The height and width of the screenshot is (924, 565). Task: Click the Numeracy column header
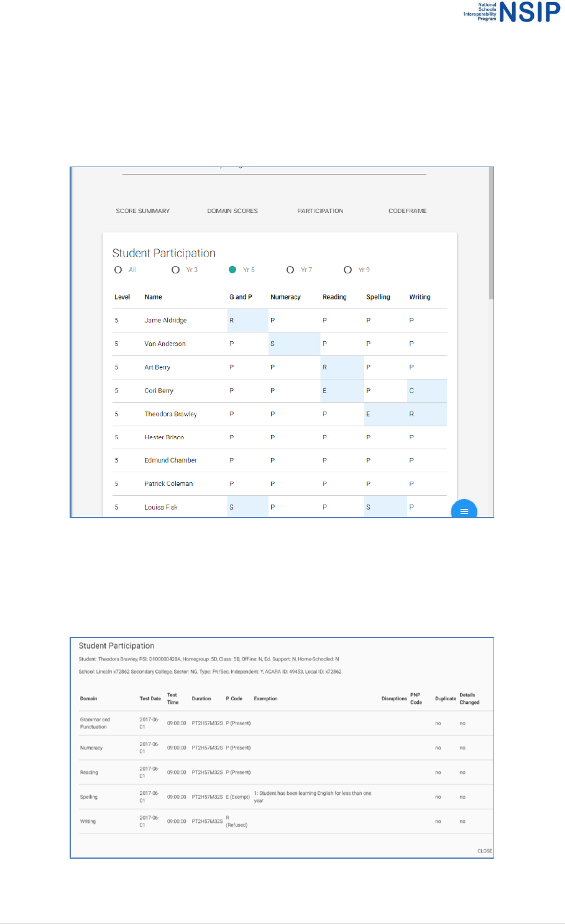pos(285,297)
